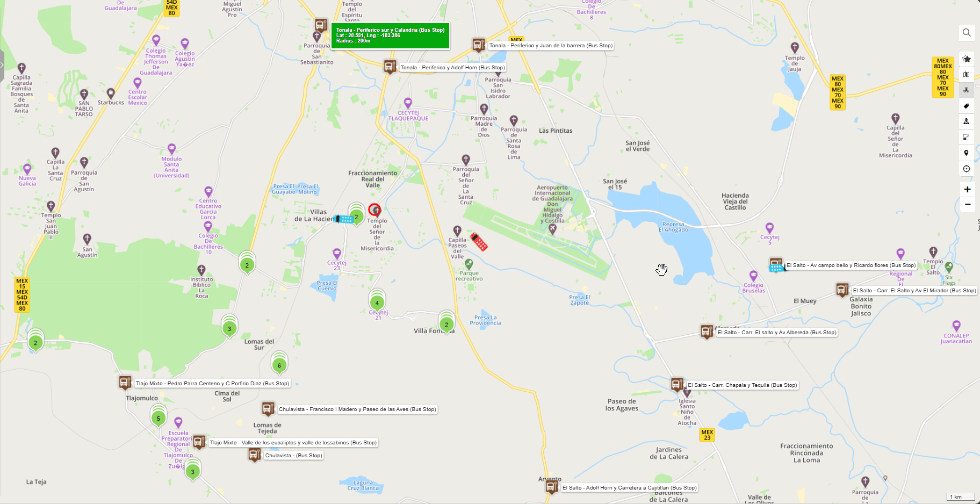The image size is (980, 504).
Task: Zoom out with the minus button
Action: [967, 204]
